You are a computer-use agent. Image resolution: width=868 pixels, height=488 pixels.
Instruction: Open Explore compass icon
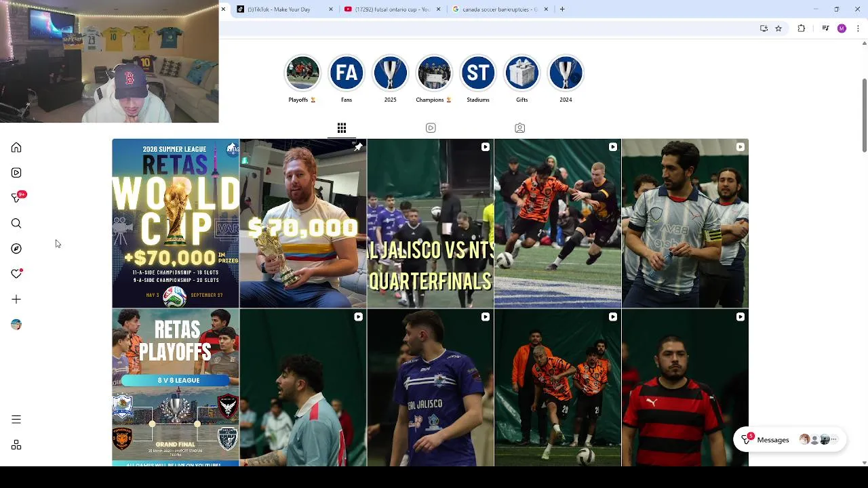pyautogui.click(x=16, y=249)
